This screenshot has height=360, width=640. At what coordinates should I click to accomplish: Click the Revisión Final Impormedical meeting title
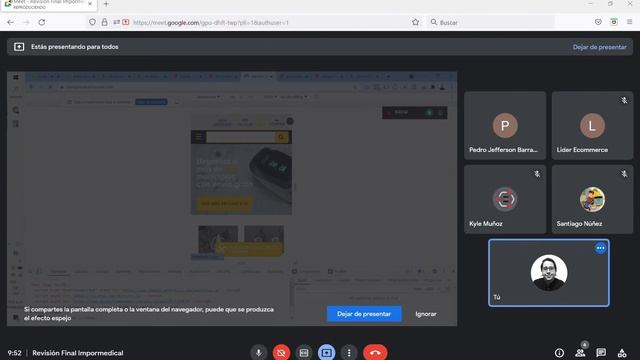78,353
